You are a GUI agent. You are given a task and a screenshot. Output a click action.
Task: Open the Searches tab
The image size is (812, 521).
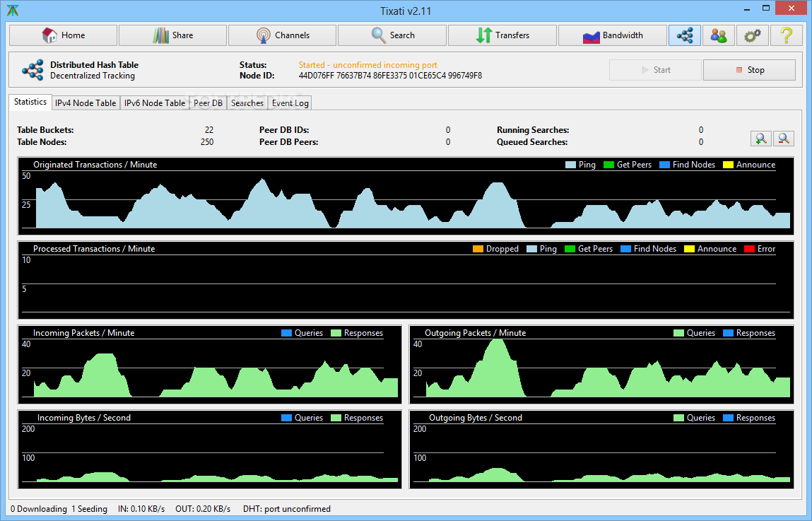click(x=247, y=103)
